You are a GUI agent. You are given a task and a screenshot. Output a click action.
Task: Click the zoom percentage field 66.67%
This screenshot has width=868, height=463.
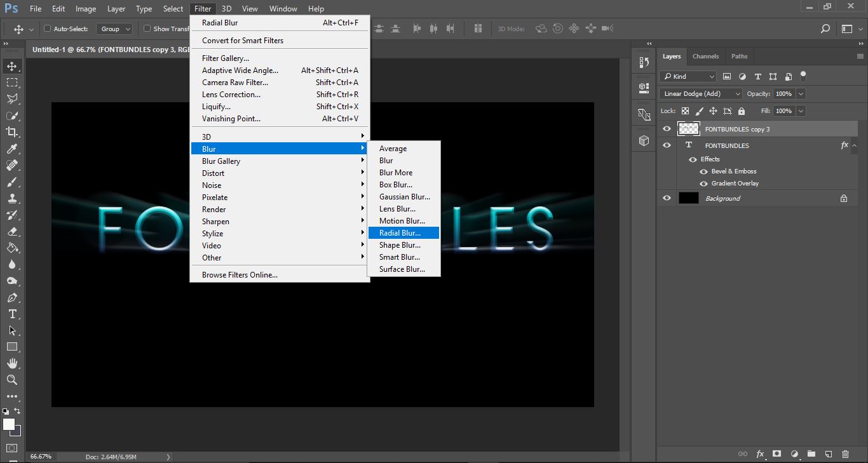tap(41, 457)
